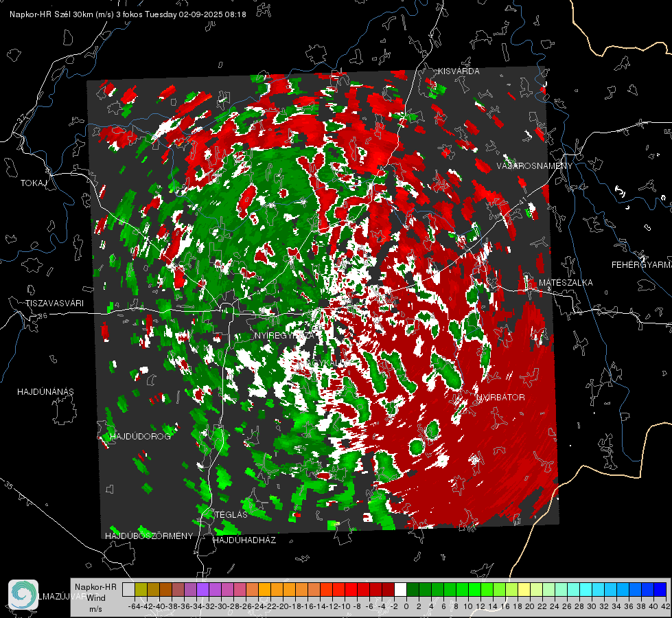Click the swirl weather logo icon

23,595
